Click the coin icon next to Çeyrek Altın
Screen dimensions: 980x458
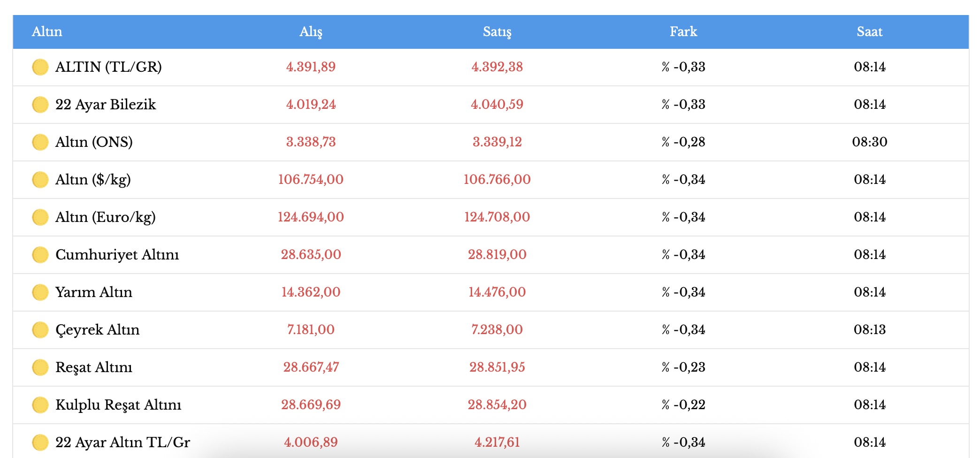(40, 330)
